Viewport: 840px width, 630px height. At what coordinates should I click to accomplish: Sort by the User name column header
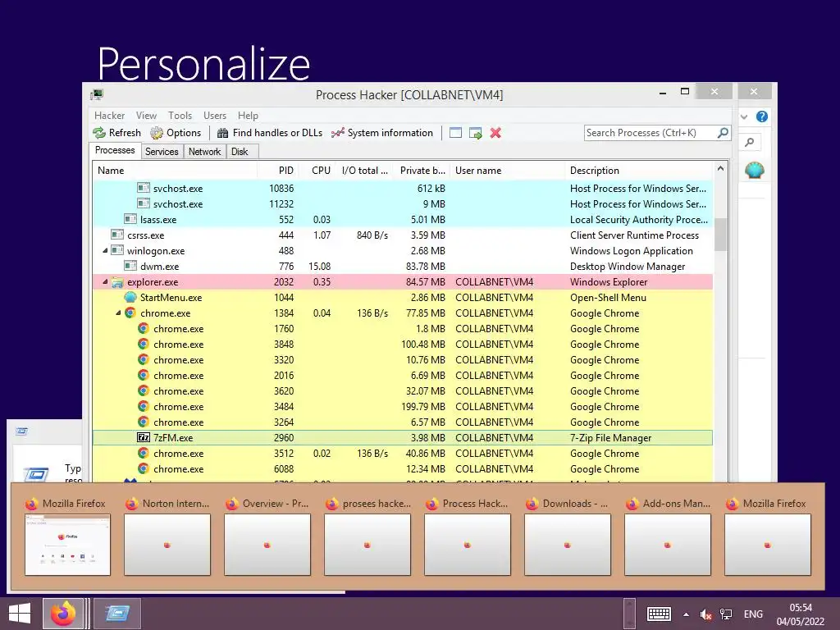pyautogui.click(x=507, y=171)
